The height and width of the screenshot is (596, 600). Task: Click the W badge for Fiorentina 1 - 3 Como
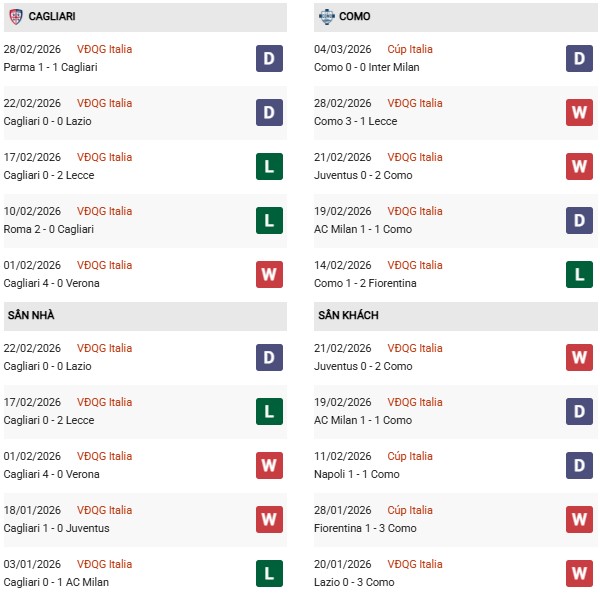click(x=579, y=519)
